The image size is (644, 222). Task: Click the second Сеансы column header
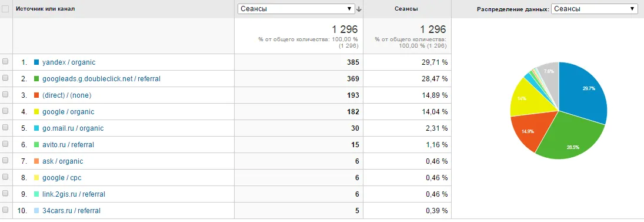click(406, 9)
